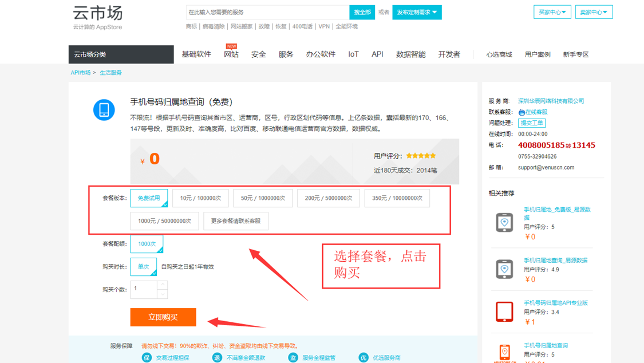The image size is (644, 363).
Task: Select the 免费试用 package option
Action: point(149,198)
